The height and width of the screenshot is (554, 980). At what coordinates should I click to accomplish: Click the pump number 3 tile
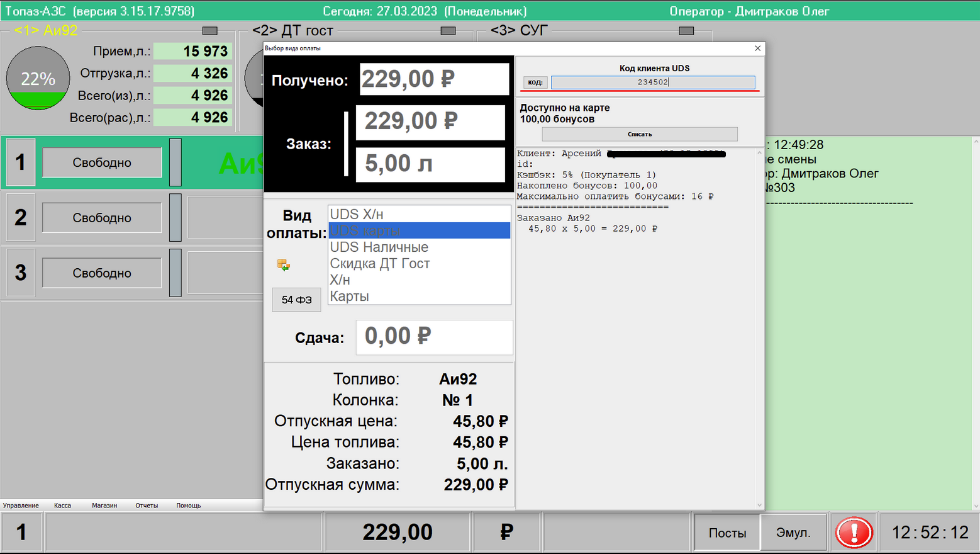coord(21,273)
